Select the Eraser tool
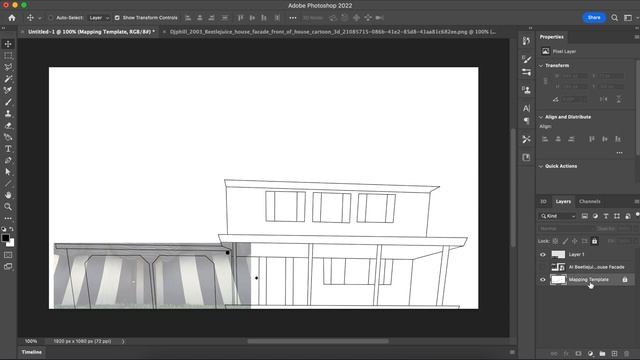Viewport: 640px width, 360px height. pos(8,126)
